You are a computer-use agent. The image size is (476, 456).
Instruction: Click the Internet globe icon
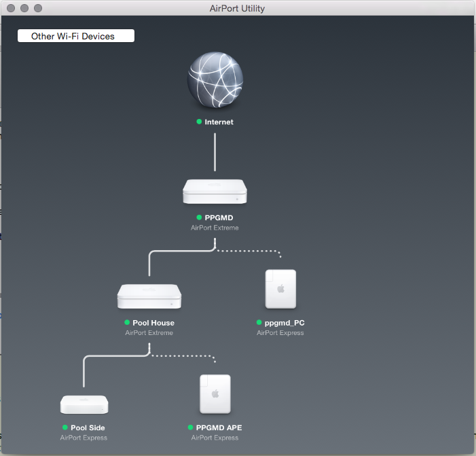click(215, 80)
